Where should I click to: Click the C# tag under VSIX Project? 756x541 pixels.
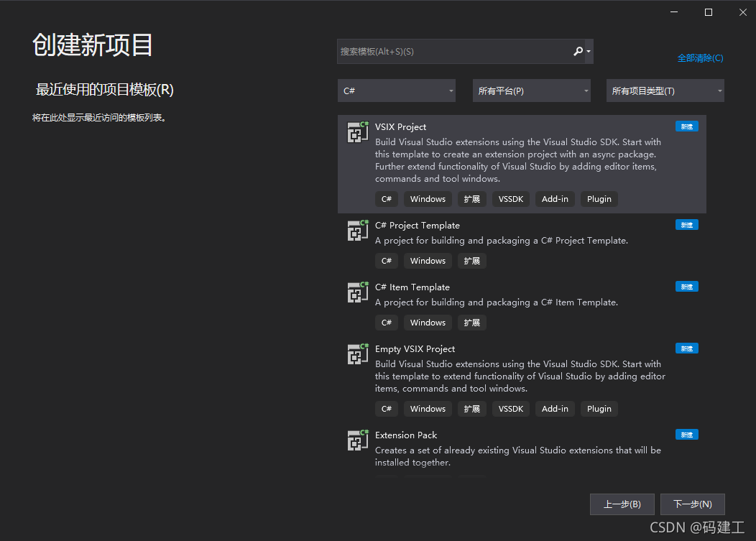click(386, 199)
